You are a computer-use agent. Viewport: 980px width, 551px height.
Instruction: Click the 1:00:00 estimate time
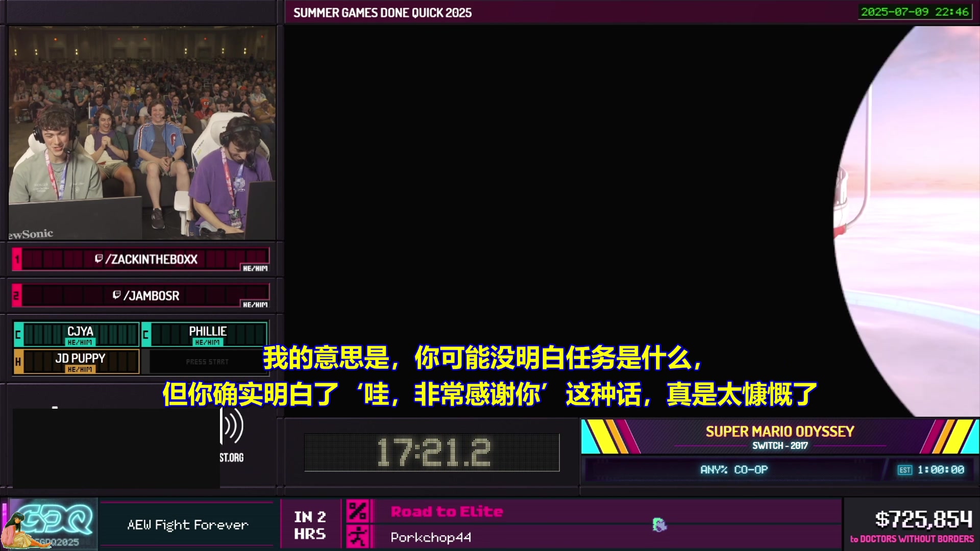[x=941, y=469]
